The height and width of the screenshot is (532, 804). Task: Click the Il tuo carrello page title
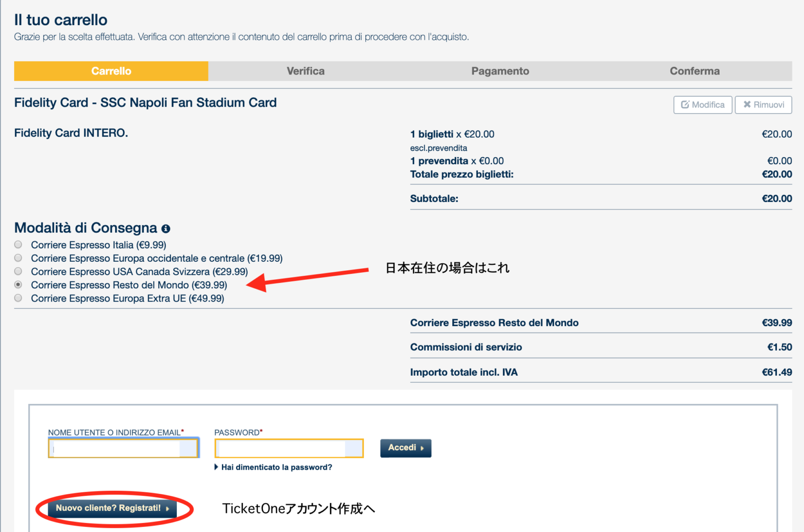(x=61, y=20)
